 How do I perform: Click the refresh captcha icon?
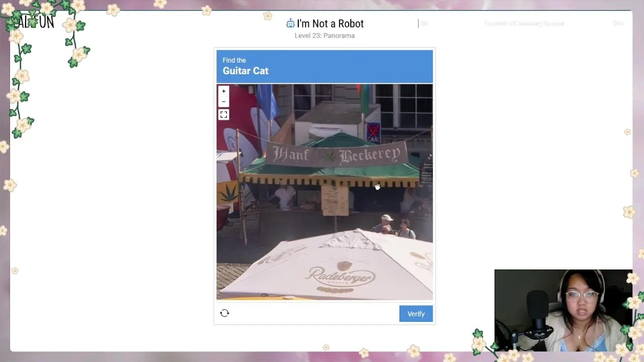(225, 313)
